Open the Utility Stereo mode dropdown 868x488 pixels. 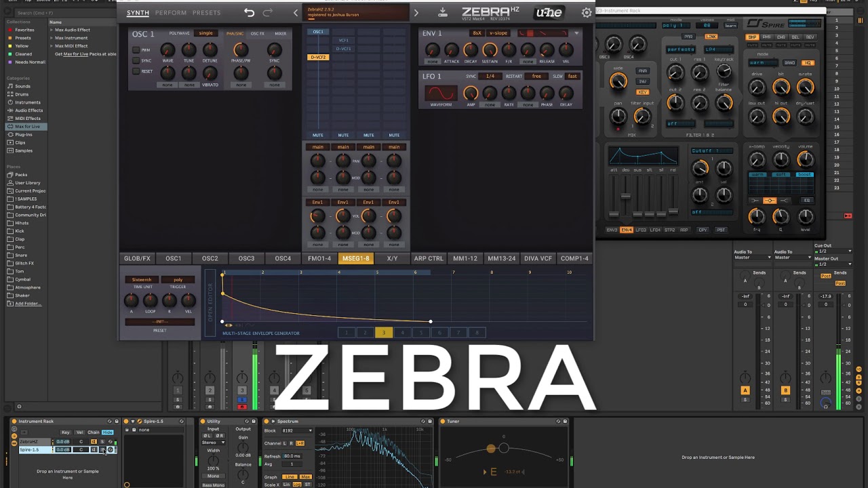pyautogui.click(x=214, y=443)
